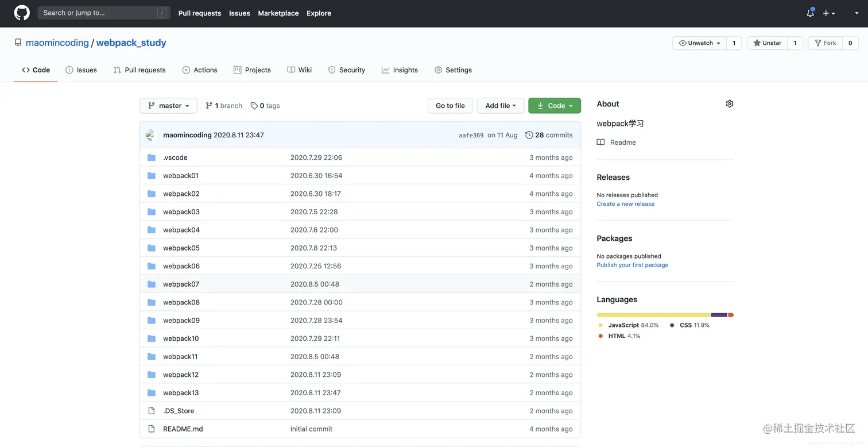Viewport: 868px width, 447px height.
Task: Open the About settings gear icon
Action: click(x=729, y=104)
